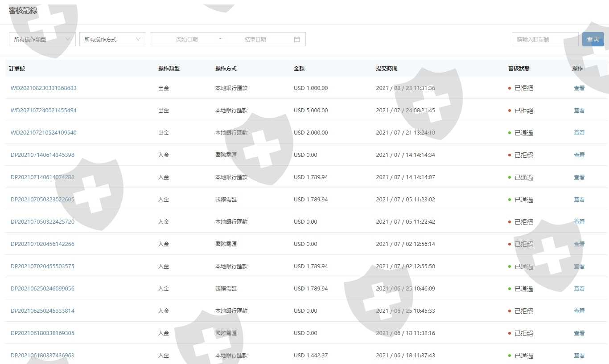Viewport: 609px width, 364px height.
Task: Click 查看 for the USD 2,000.00 withdrawal
Action: 579,133
